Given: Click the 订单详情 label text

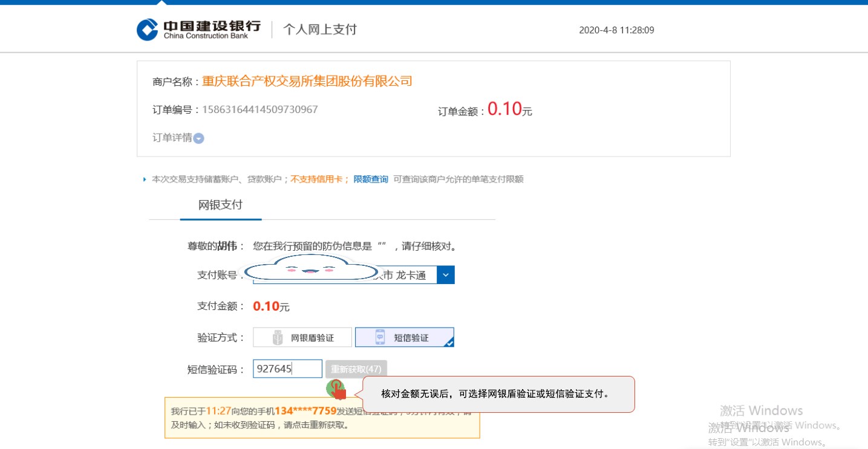Looking at the screenshot, I should 172,138.
